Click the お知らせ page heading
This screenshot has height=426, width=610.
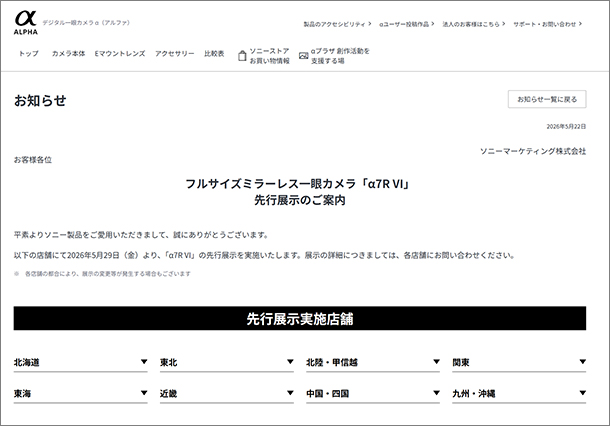coord(40,100)
